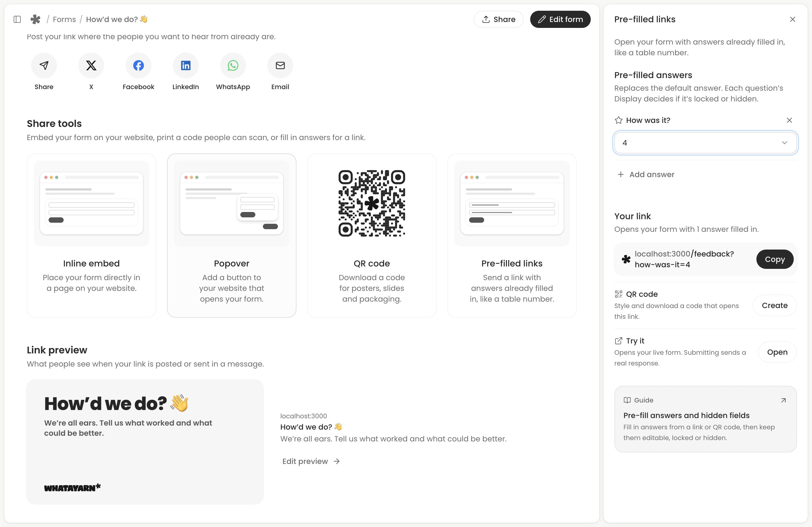Go to Forms breadcrumb
The height and width of the screenshot is (527, 812).
64,19
